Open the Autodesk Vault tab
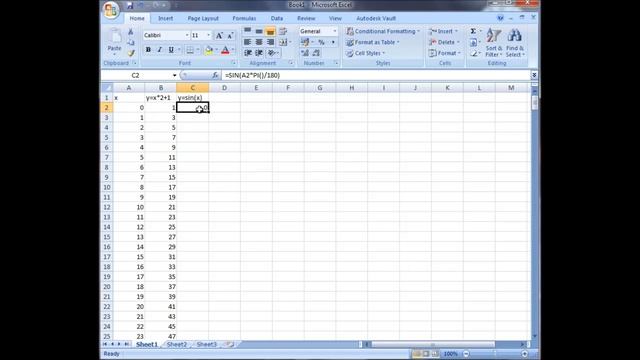 pos(376,18)
